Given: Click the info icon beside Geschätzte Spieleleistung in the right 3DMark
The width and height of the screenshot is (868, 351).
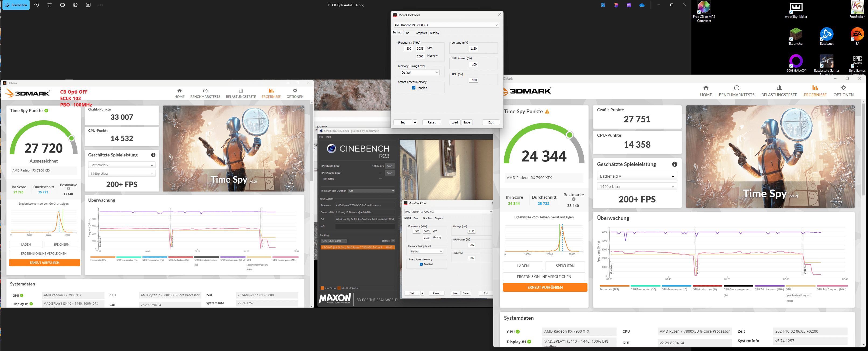Looking at the screenshot, I should (675, 164).
